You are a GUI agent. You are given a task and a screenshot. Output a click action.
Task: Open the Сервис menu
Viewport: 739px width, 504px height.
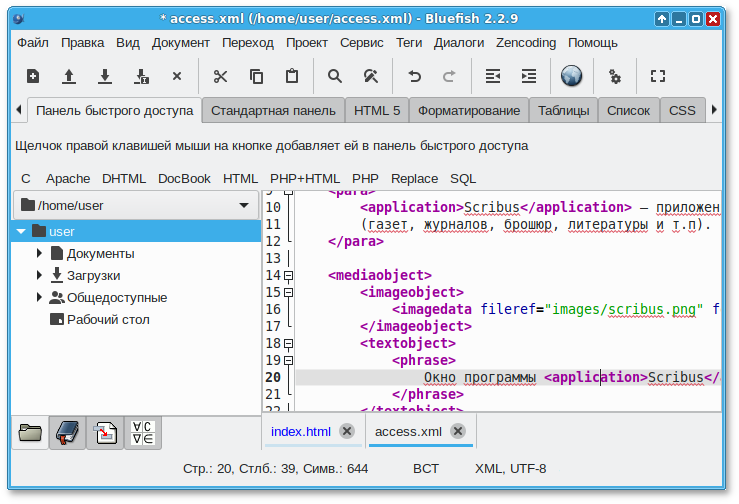tap(361, 43)
